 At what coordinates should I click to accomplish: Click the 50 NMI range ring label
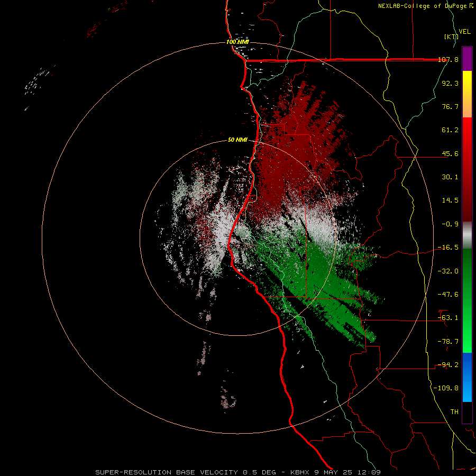coord(237,140)
